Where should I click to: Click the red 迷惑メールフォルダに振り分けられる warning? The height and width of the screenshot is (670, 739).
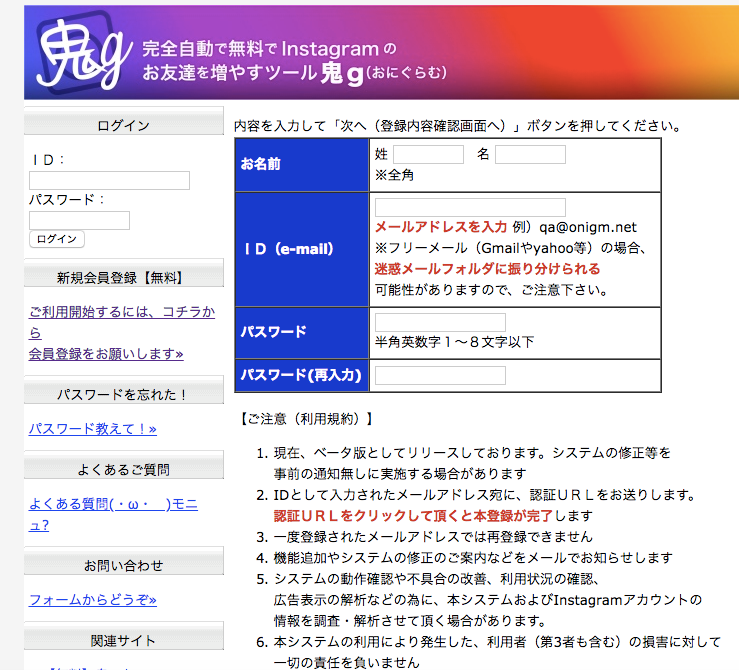[487, 269]
